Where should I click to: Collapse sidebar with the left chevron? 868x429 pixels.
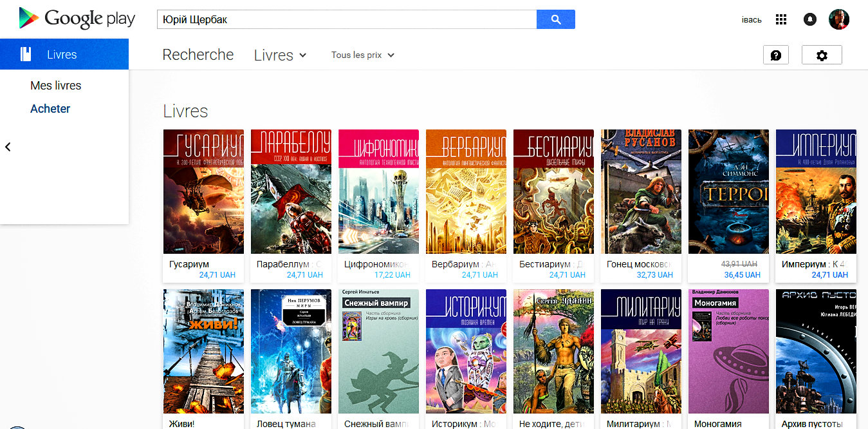pyautogui.click(x=8, y=147)
